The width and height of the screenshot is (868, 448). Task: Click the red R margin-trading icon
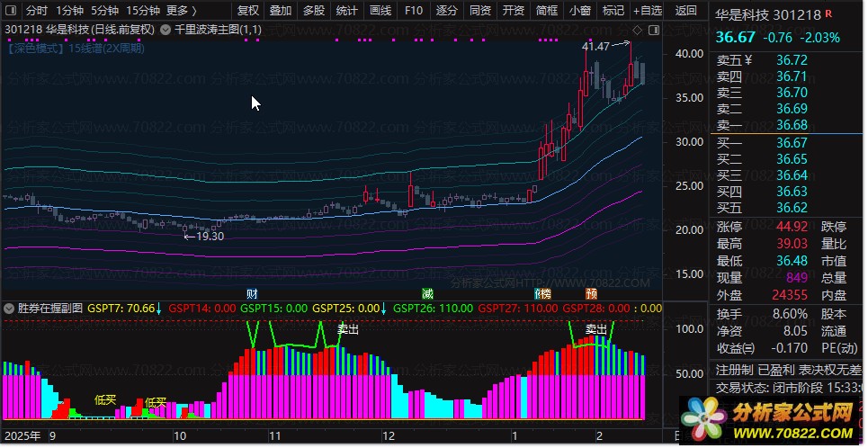pyautogui.click(x=828, y=13)
